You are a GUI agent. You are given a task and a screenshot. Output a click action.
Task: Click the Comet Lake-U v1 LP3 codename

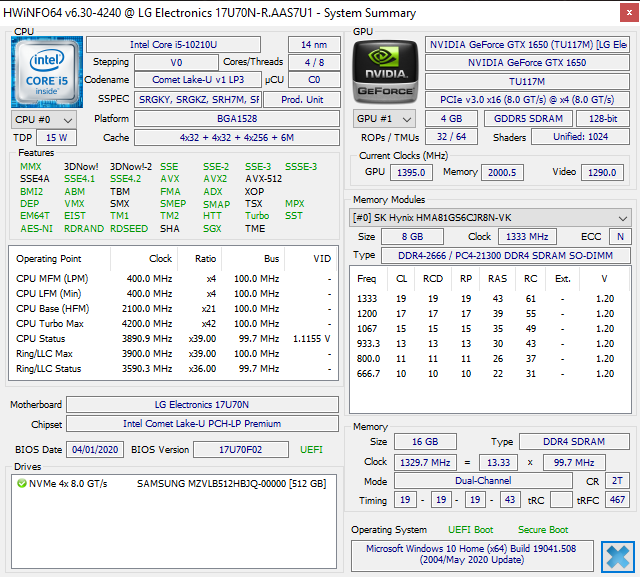pyautogui.click(x=198, y=80)
